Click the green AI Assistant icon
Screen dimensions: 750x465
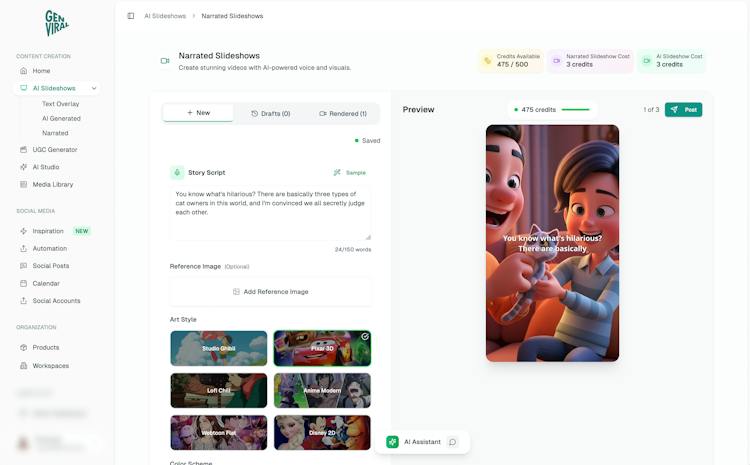click(392, 442)
